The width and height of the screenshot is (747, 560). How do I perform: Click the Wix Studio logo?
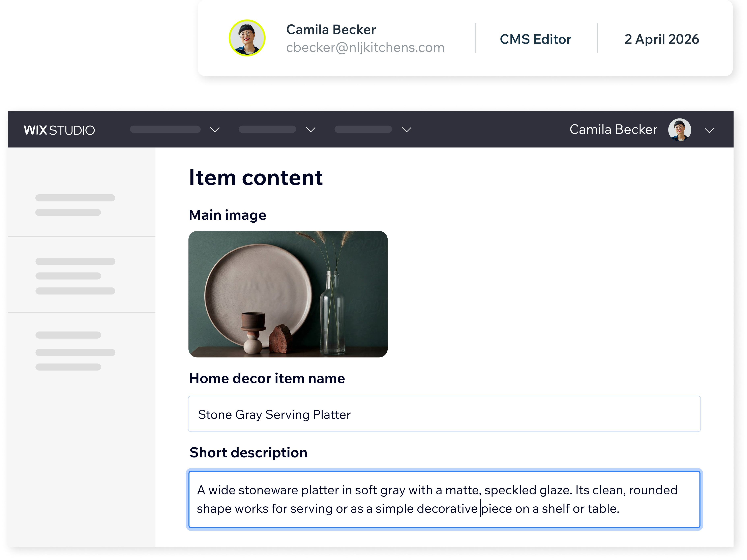tap(59, 130)
